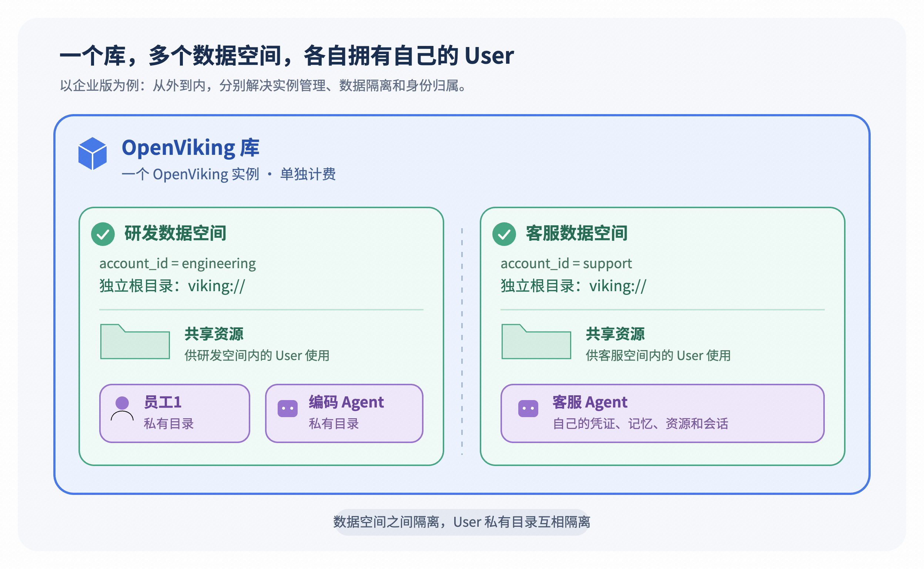This screenshot has height=569, width=924.
Task: Click the text account_id = engineering
Action: (x=177, y=263)
